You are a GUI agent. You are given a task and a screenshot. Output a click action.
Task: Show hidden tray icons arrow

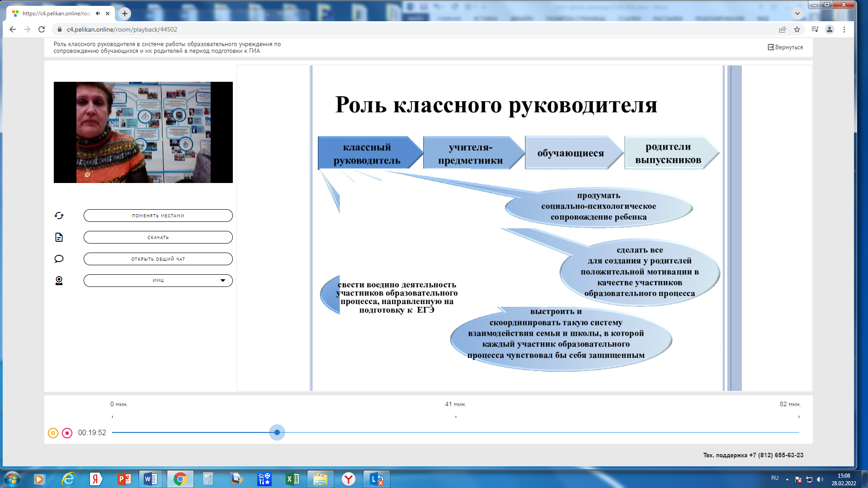pos(787,479)
